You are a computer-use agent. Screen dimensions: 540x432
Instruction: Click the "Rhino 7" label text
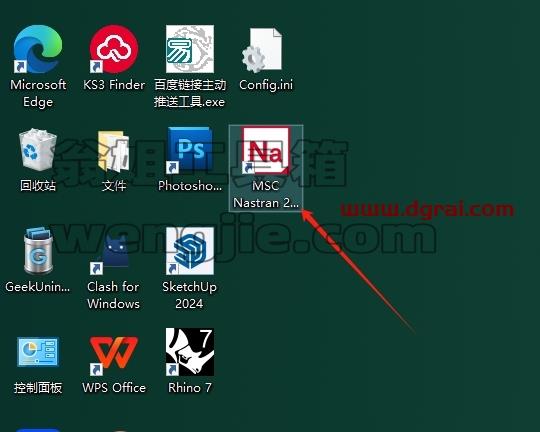coord(190,388)
